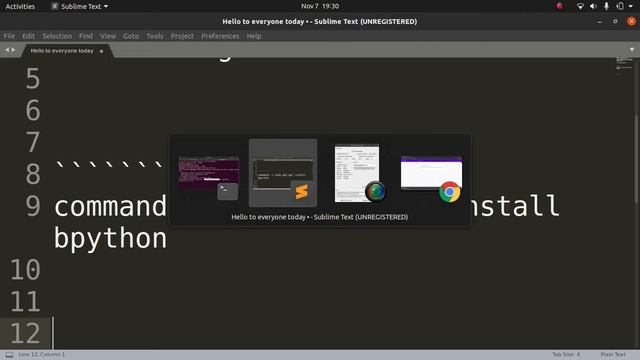Open the Edit menu
This screenshot has height=360, width=640.
coord(28,36)
